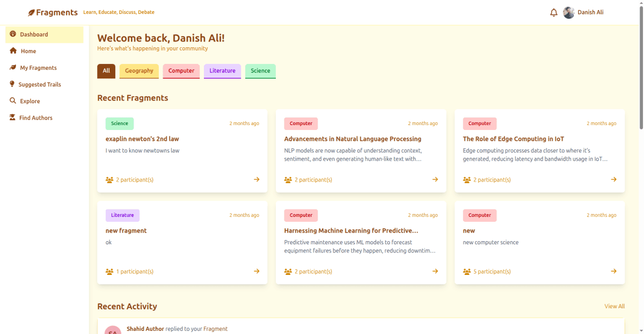Image resolution: width=644 pixels, height=334 pixels.
Task: Open Find Authors via the author icon
Action: pos(12,117)
